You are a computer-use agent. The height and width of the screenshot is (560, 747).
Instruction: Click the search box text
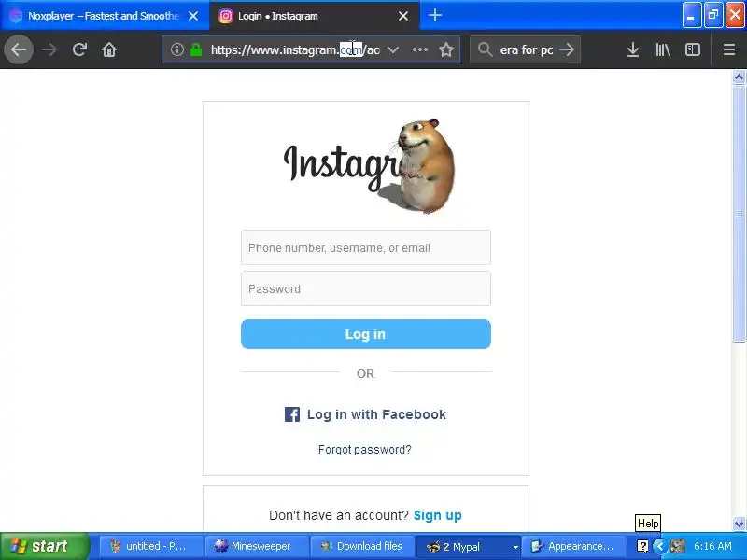(x=526, y=49)
